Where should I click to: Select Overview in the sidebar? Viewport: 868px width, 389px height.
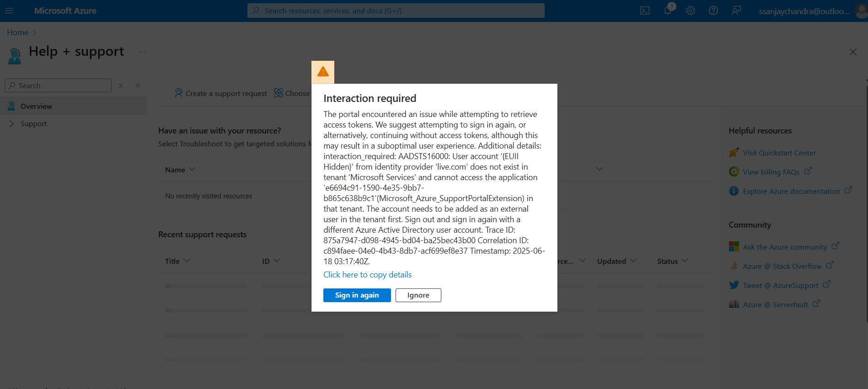(x=74, y=106)
